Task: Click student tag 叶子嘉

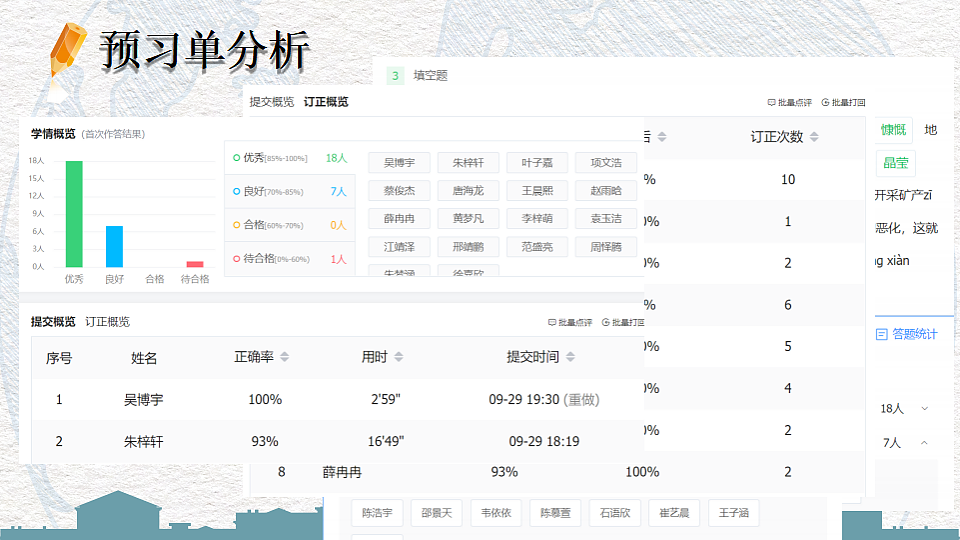Action: point(537,163)
